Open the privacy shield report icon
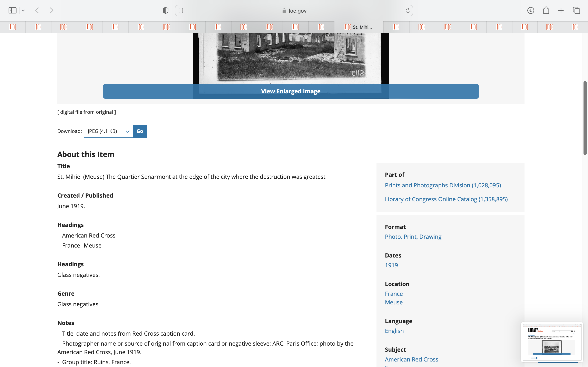Screen dimensions: 588x367 coord(165,10)
